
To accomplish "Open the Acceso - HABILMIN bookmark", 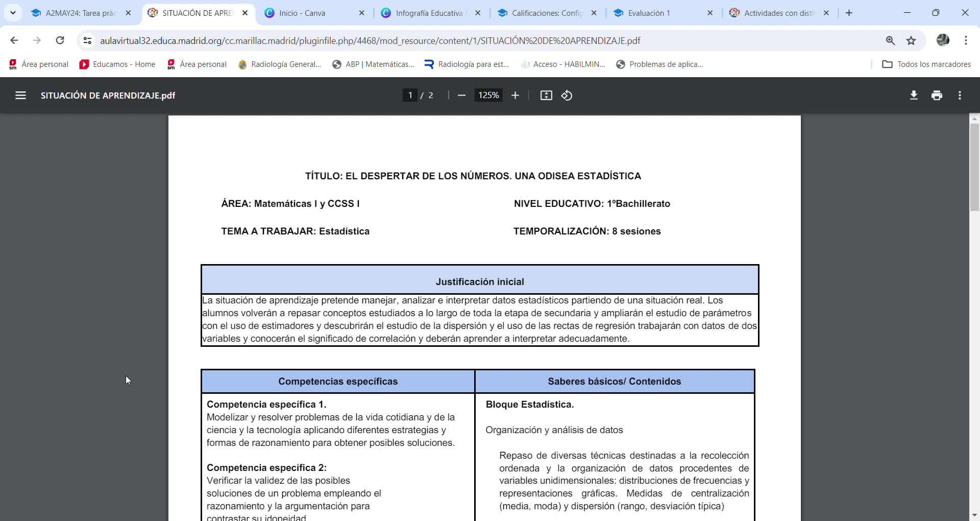I will [x=562, y=64].
